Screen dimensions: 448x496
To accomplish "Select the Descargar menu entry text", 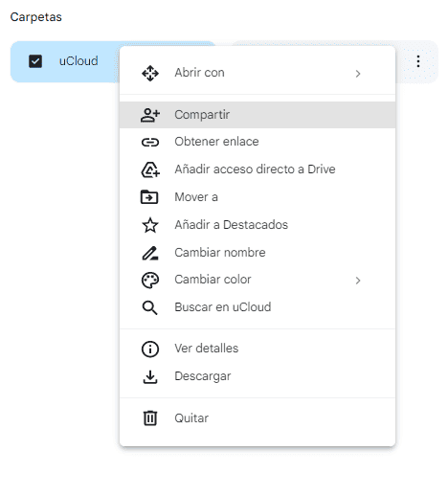I will [x=203, y=376].
